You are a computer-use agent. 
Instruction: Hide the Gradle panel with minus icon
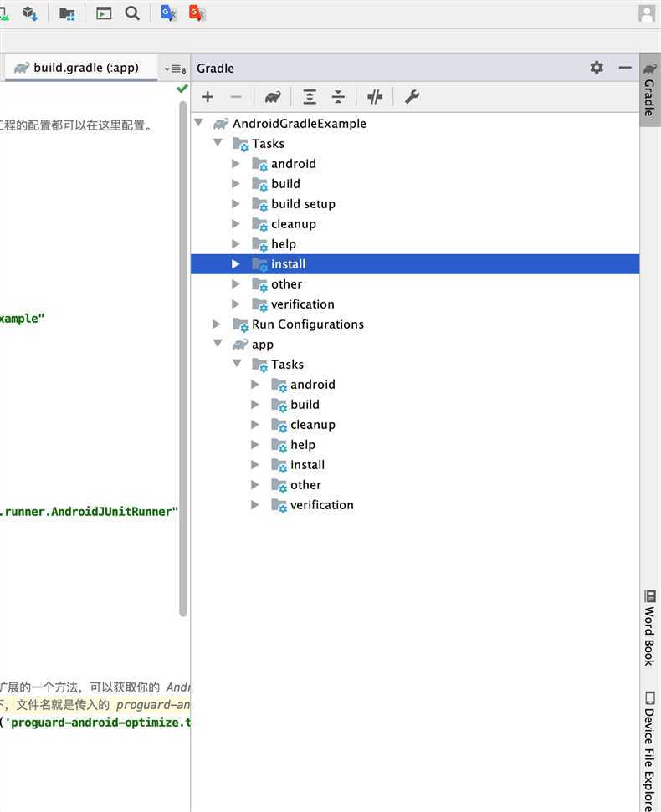(x=625, y=68)
